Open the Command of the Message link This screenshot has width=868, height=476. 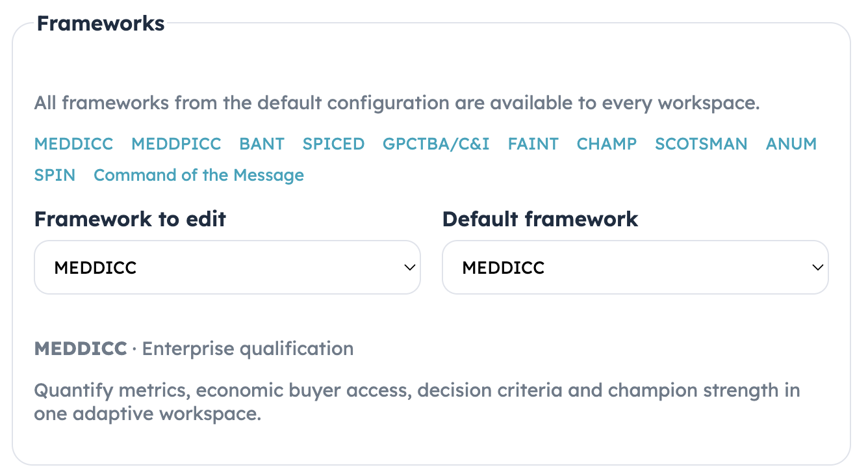point(199,175)
